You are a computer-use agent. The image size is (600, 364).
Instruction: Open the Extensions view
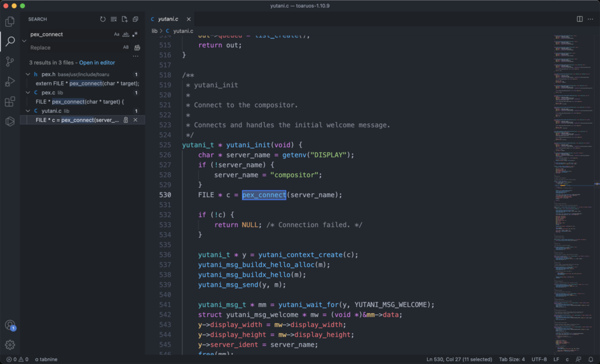coord(10,101)
